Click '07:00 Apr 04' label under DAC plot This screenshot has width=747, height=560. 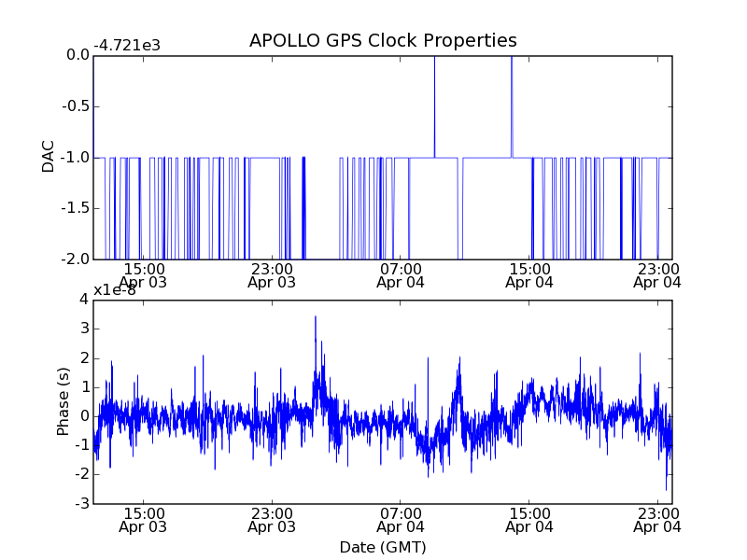click(x=401, y=275)
